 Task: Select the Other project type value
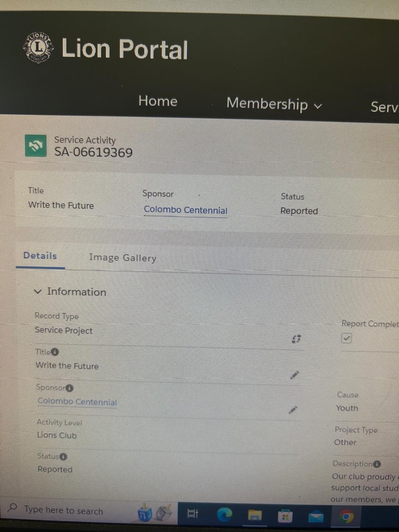click(345, 442)
